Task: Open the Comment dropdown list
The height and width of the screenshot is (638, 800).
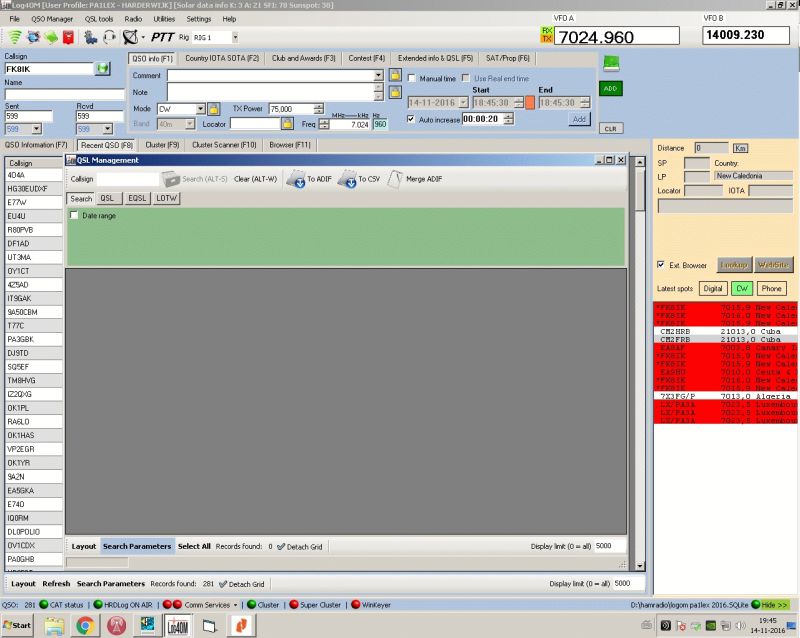Action: (x=378, y=76)
